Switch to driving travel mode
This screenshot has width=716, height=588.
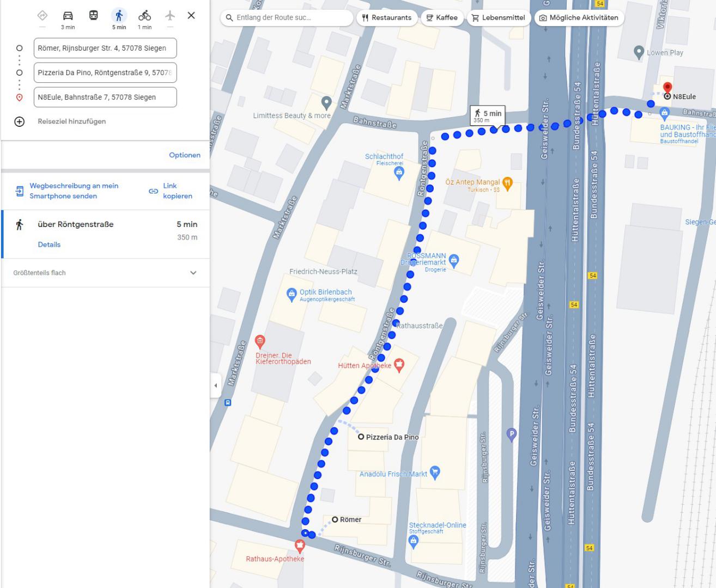68,15
